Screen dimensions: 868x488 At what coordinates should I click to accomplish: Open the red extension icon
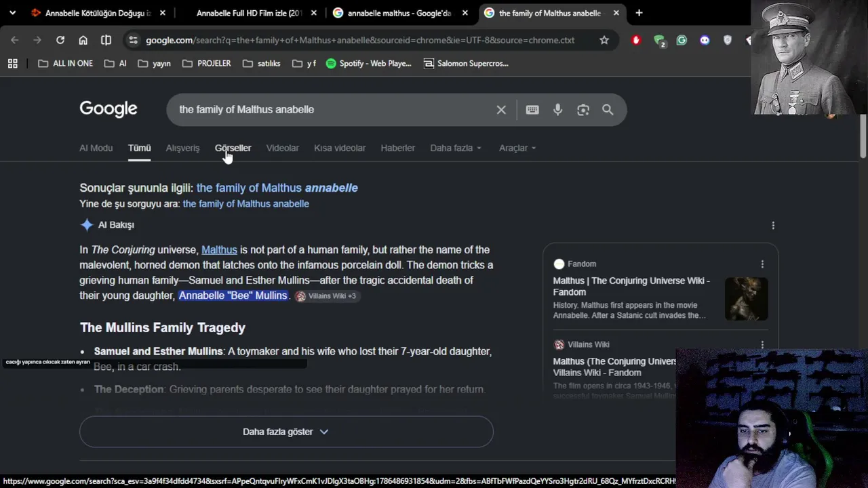point(636,40)
